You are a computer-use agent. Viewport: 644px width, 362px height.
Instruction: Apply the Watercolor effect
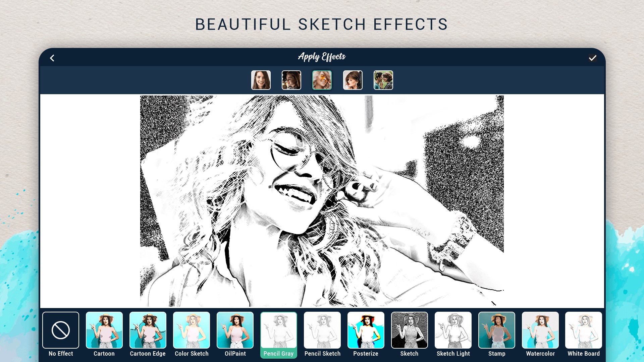coord(540,330)
